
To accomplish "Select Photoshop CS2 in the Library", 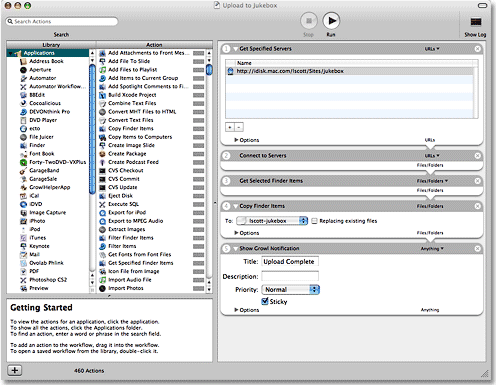I will pyautogui.click(x=48, y=280).
